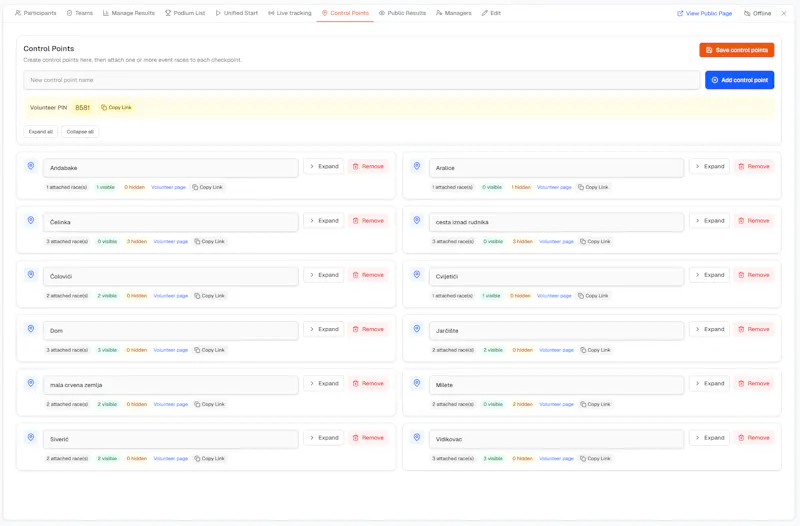Click the location pin icon beside Cvijetići

(417, 274)
